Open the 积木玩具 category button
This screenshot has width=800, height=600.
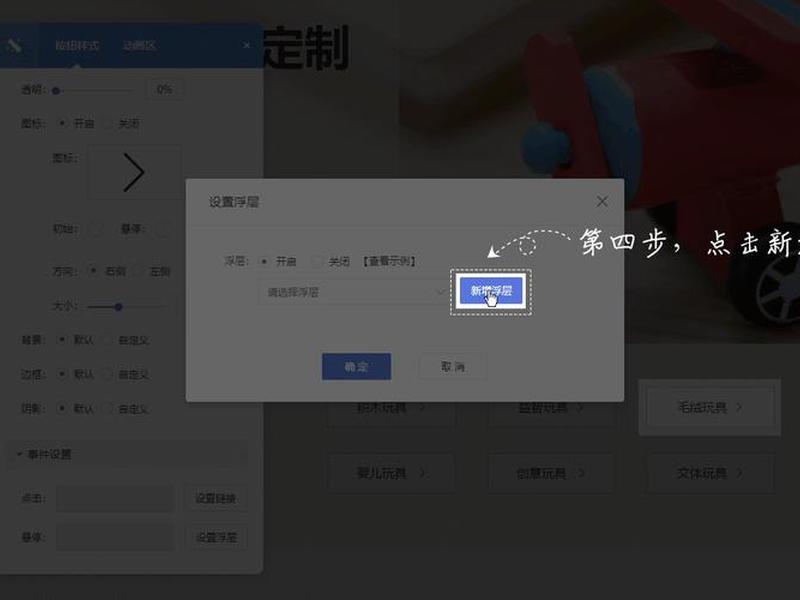[391, 407]
